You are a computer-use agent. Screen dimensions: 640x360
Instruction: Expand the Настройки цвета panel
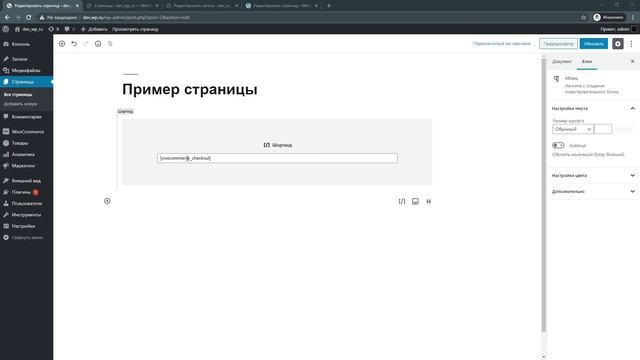(x=593, y=176)
